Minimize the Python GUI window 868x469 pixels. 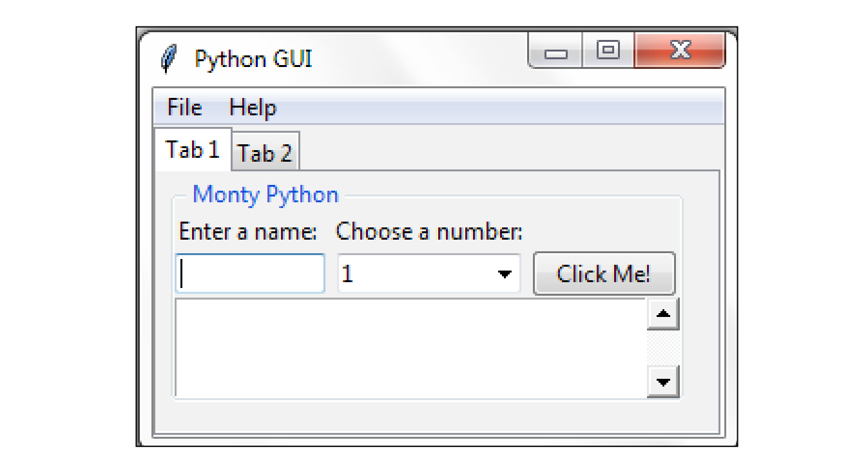(555, 53)
